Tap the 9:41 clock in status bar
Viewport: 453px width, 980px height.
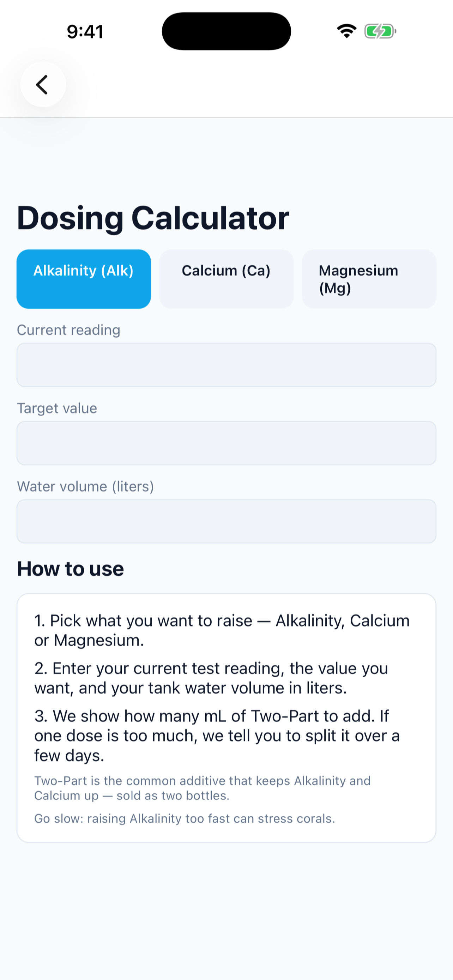pyautogui.click(x=85, y=32)
